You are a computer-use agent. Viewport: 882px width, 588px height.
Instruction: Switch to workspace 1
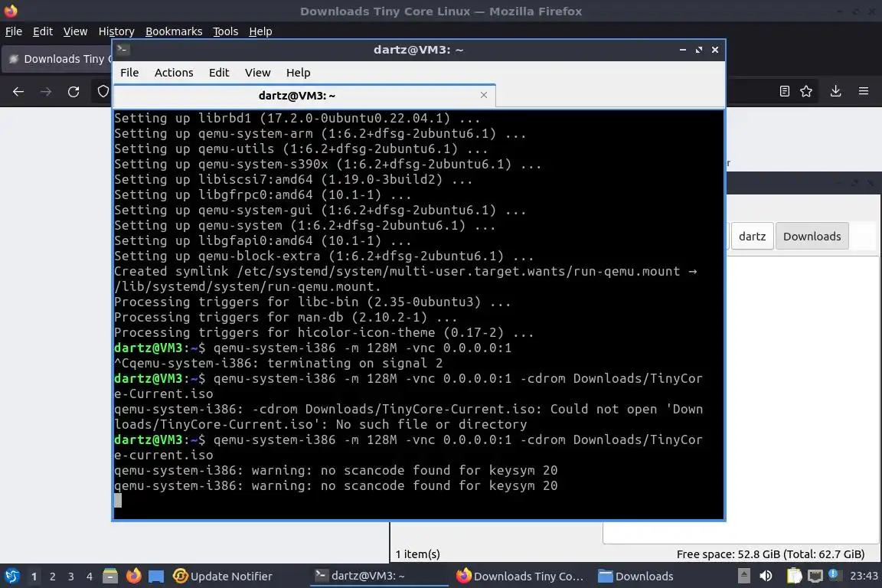tap(34, 577)
